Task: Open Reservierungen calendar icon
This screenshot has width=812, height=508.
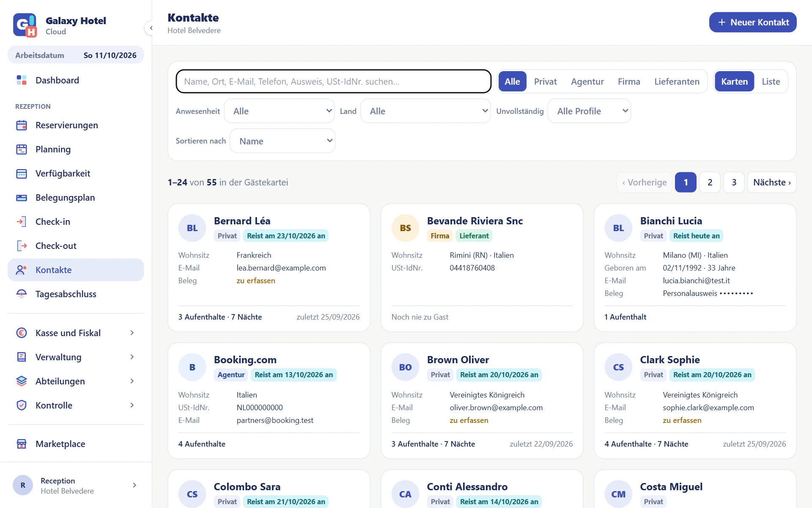Action: 22,125
